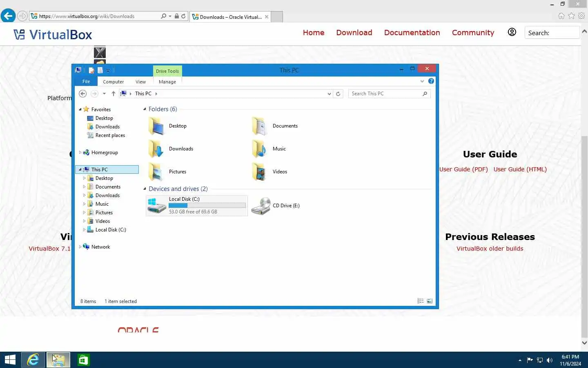Open the File tab in Explorer
Image resolution: width=588 pixels, height=368 pixels.
coord(86,81)
